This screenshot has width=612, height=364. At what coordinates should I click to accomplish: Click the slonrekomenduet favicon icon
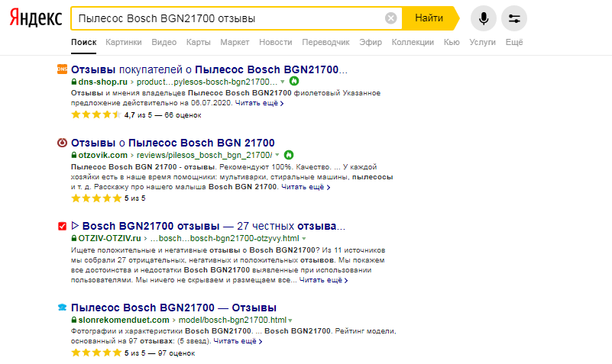pyautogui.click(x=63, y=308)
